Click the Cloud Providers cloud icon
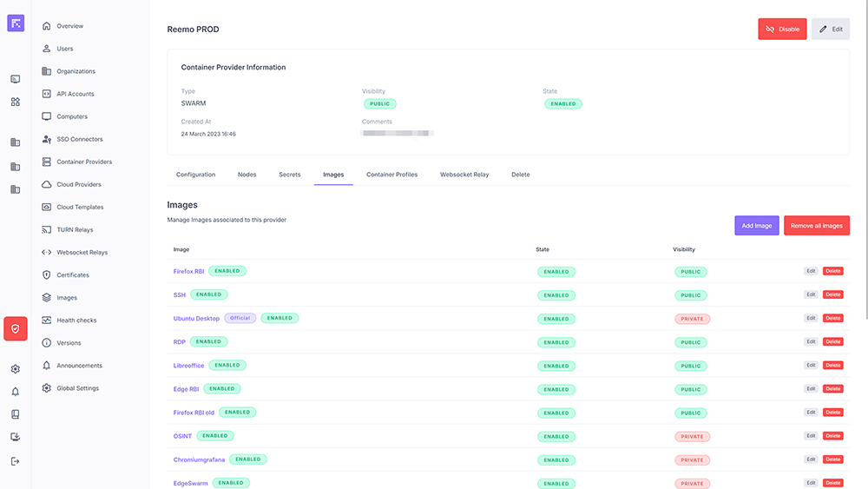Image resolution: width=868 pixels, height=489 pixels. pyautogui.click(x=47, y=185)
